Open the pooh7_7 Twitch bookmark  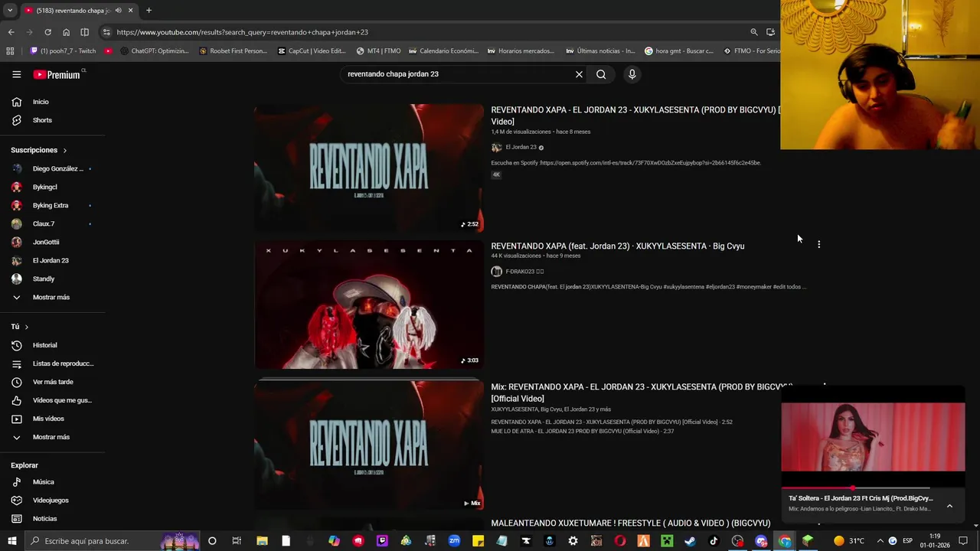click(x=63, y=51)
